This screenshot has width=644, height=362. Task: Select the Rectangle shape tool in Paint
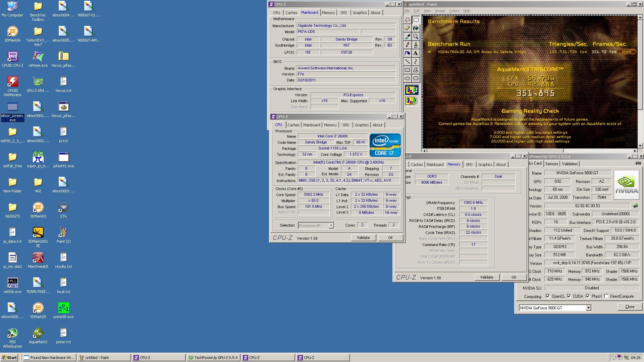click(407, 70)
